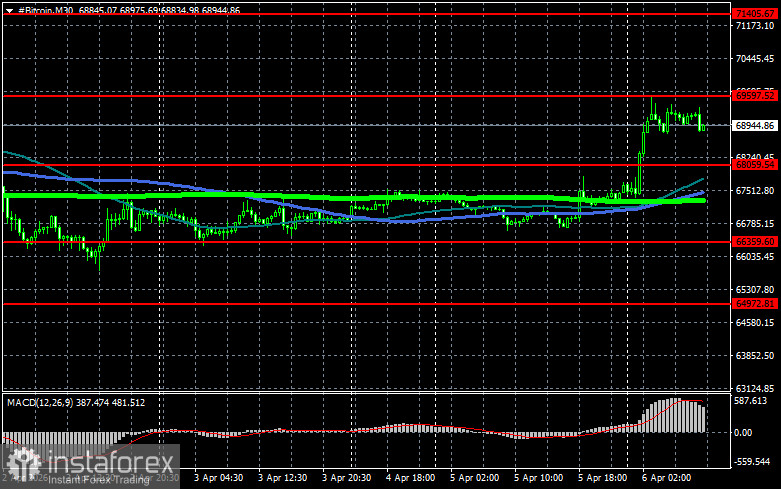The height and width of the screenshot is (489, 781).
Task: Click the 4 Apr 18:00 time label
Action: click(x=412, y=478)
